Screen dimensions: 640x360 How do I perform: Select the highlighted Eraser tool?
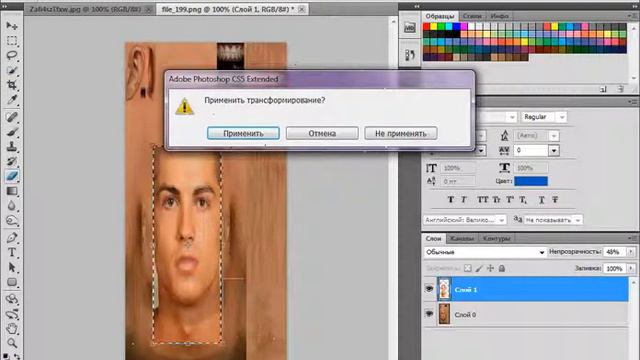point(11,176)
